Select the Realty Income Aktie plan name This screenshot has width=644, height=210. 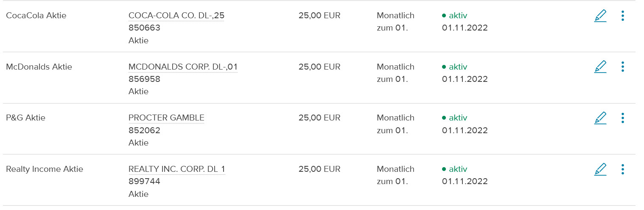tap(45, 169)
